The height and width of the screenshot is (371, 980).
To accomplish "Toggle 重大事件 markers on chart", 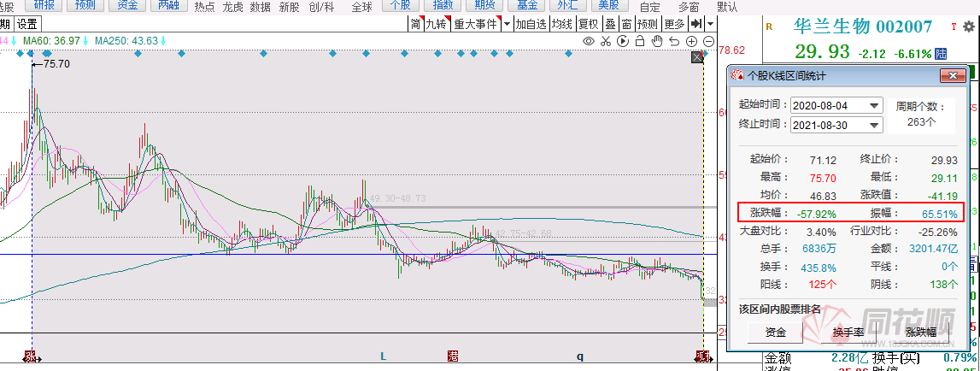I will coord(476,25).
